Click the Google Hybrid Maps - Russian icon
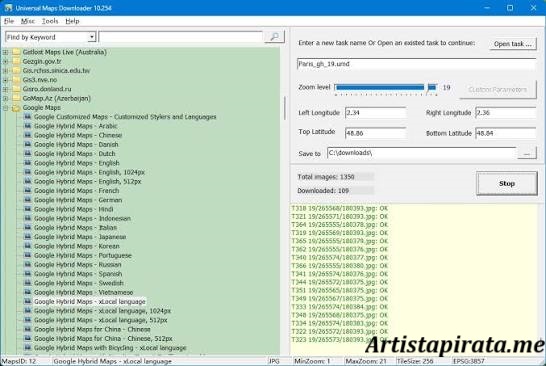The height and width of the screenshot is (366, 546). pyautogui.click(x=28, y=265)
